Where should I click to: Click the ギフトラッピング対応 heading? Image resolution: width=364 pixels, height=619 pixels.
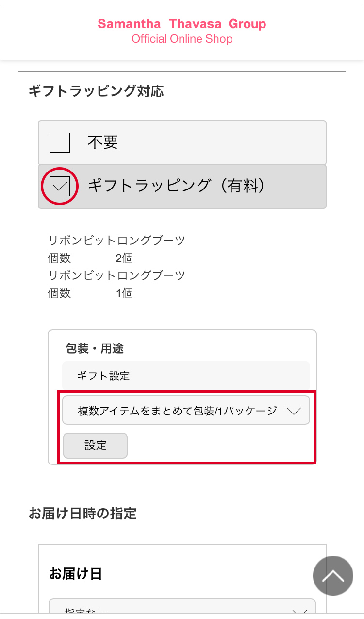pyautogui.click(x=96, y=91)
